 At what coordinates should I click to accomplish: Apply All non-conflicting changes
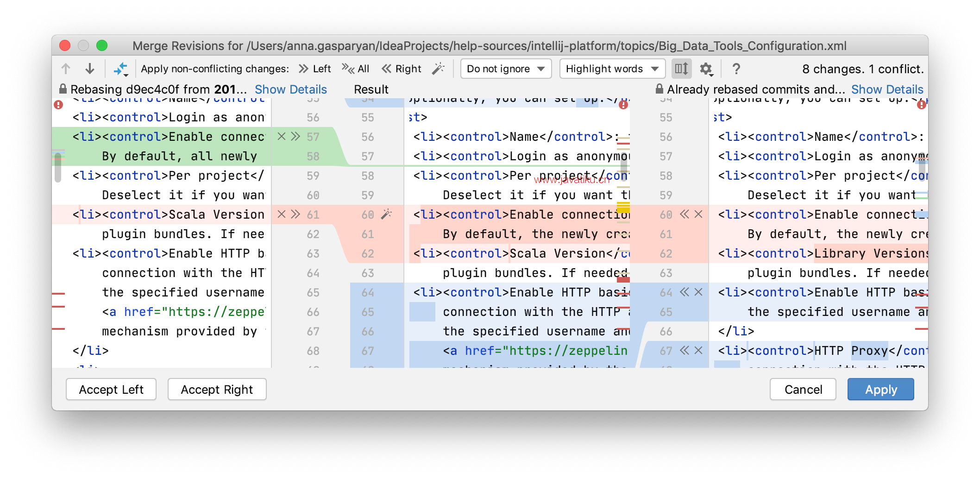pos(355,69)
